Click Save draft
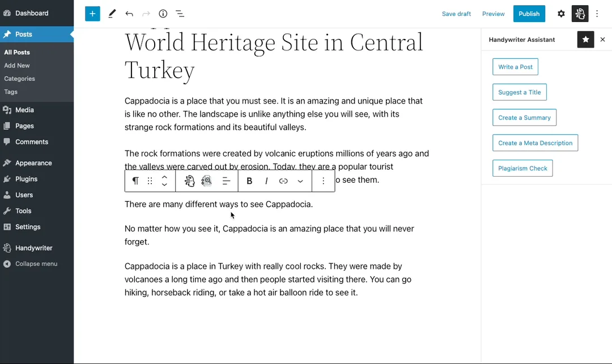The height and width of the screenshot is (364, 612). coord(456,14)
